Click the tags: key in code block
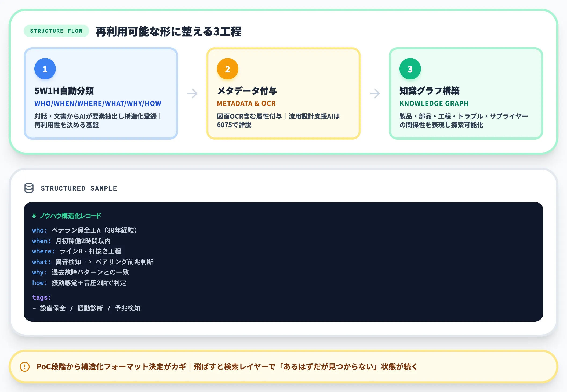The image size is (567, 392). 42,297
